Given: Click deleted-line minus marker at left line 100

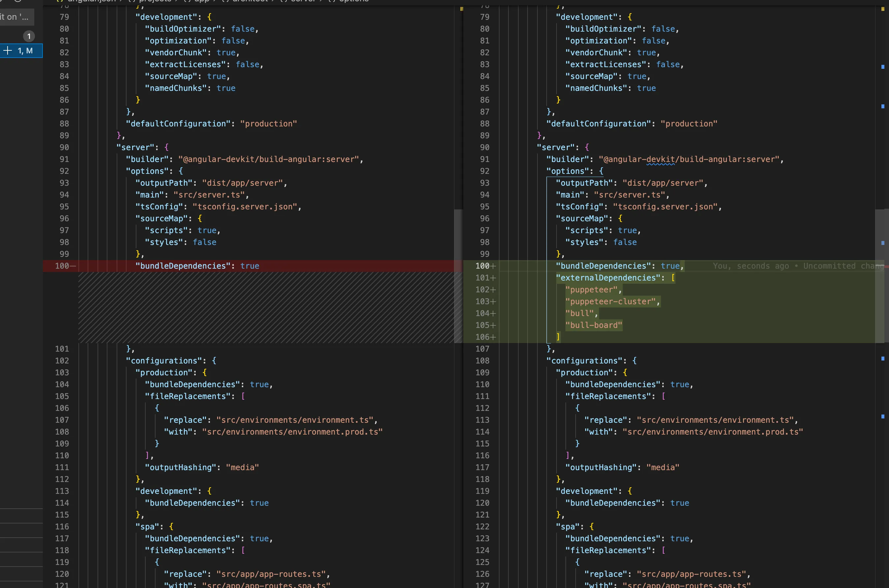Looking at the screenshot, I should tap(73, 266).
